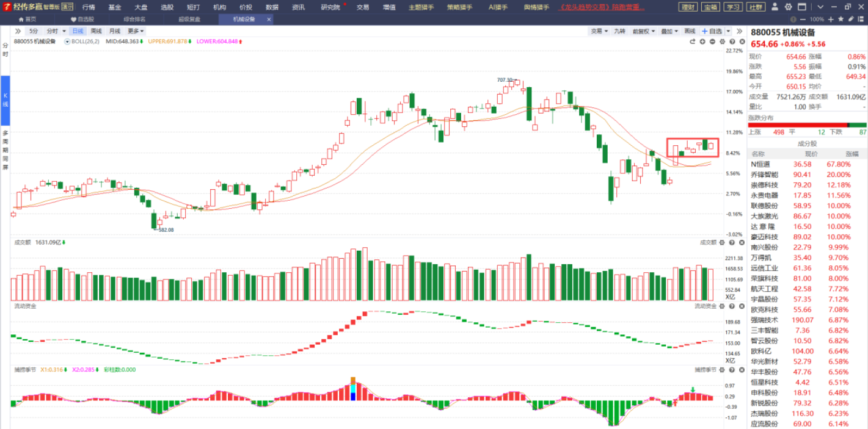The width and height of the screenshot is (868, 429).
Task: Click the star favorite icon in toolbar
Action: click(841, 20)
